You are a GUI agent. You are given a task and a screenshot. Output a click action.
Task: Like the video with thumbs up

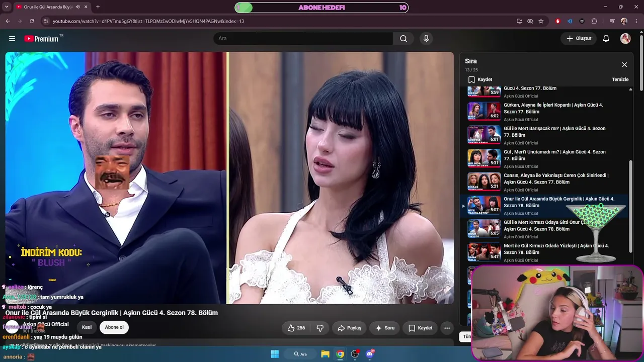[x=296, y=328]
